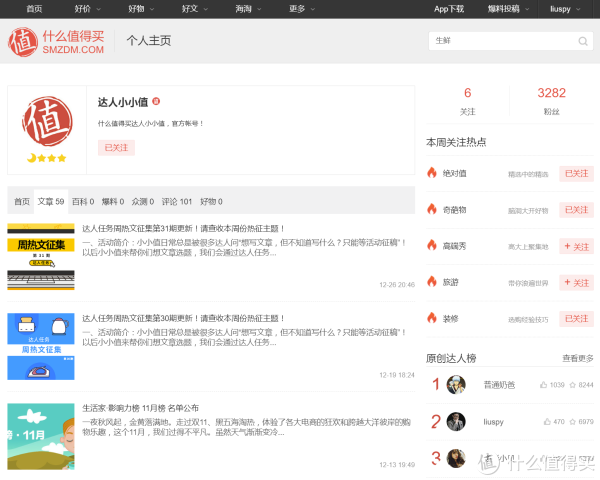The height and width of the screenshot is (480, 600).
Task: Switch to profile 首页 tab
Action: click(22, 201)
